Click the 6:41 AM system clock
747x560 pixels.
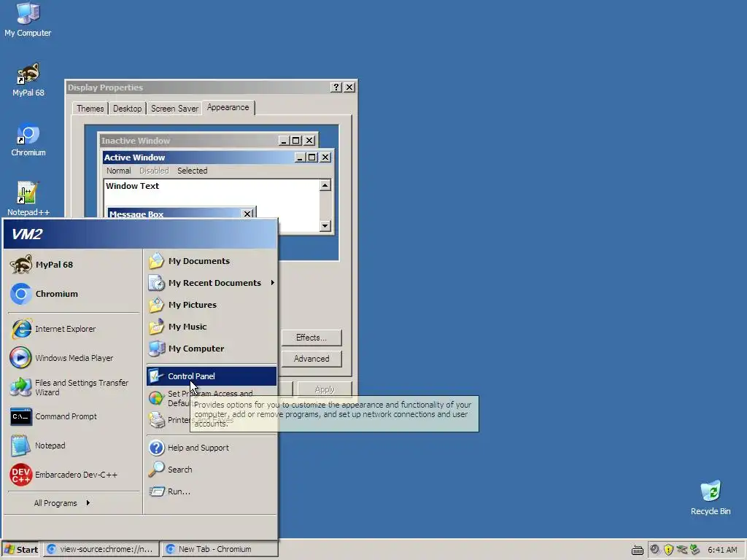coord(722,550)
